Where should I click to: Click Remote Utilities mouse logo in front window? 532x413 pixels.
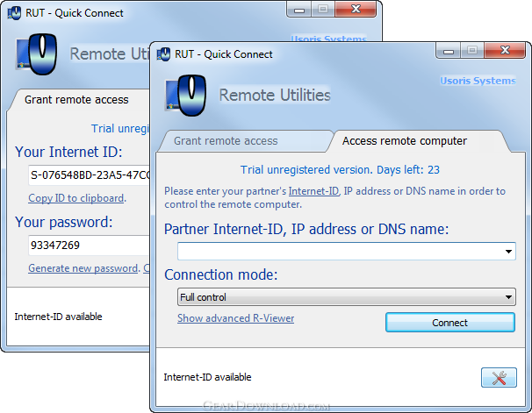coord(185,96)
